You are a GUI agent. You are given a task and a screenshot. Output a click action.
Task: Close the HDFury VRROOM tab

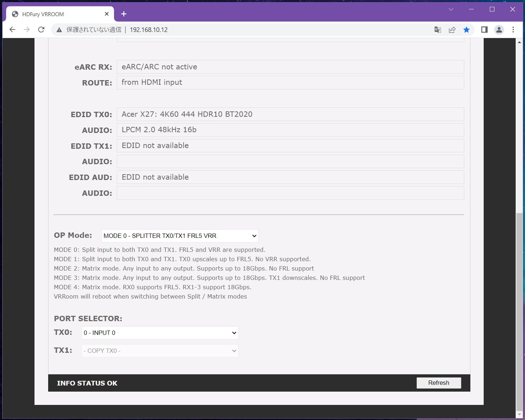coord(107,14)
